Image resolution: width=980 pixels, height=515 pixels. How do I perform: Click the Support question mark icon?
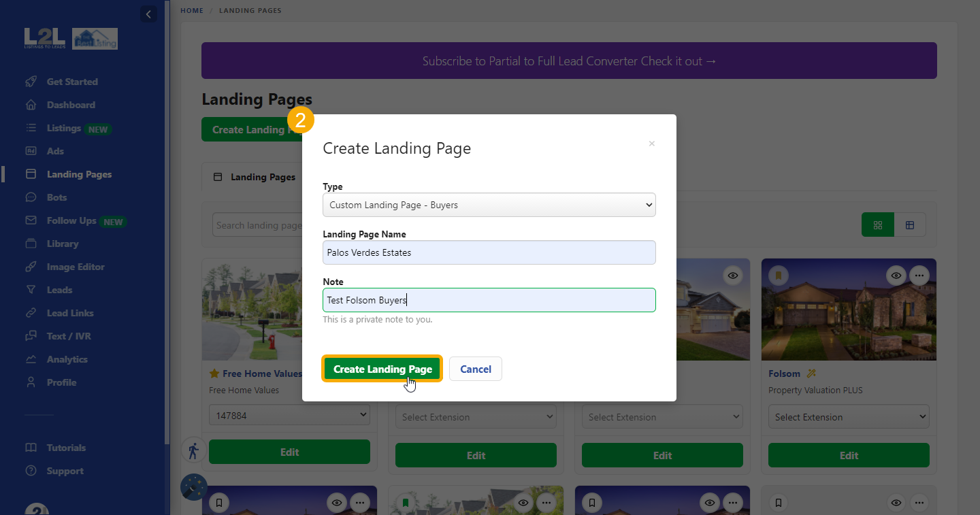tap(31, 471)
